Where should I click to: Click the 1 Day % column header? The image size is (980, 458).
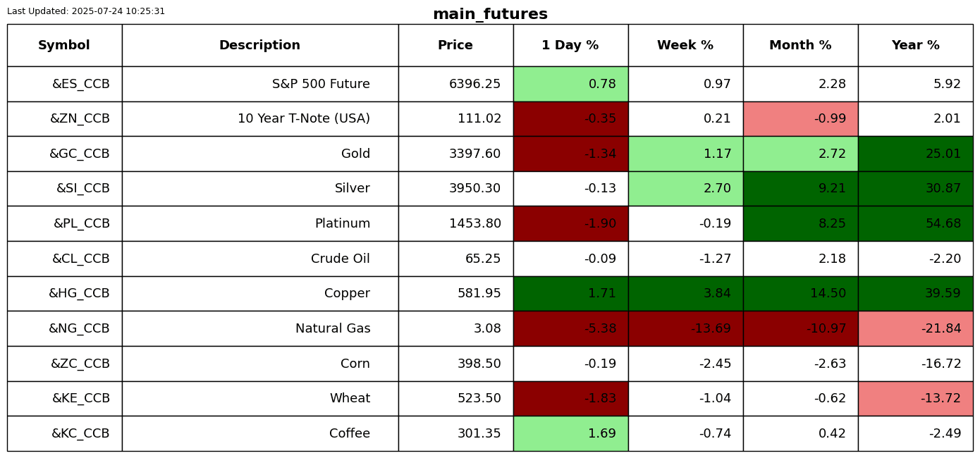tap(570, 46)
